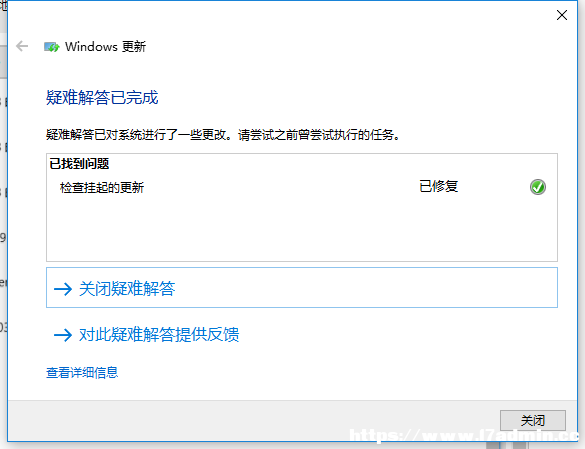Click empty space inside the results list box
585x449 pixels.
[302, 230]
